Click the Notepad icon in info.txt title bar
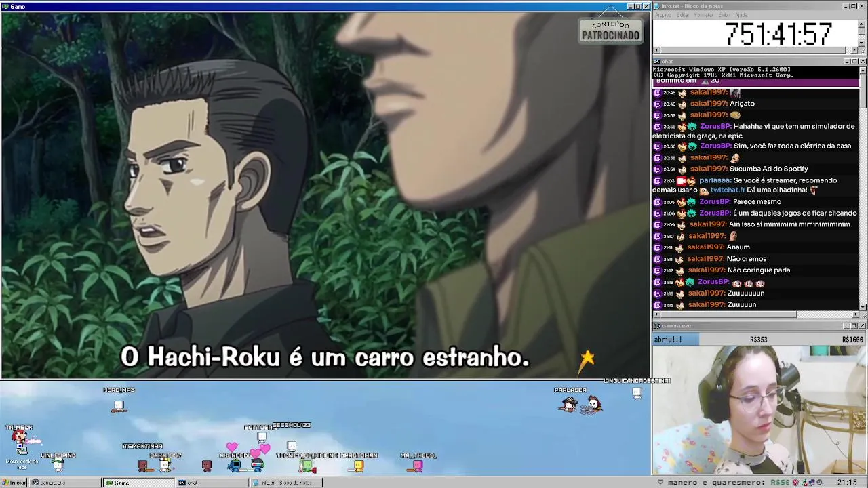Screen dimensions: 868x488 point(656,6)
